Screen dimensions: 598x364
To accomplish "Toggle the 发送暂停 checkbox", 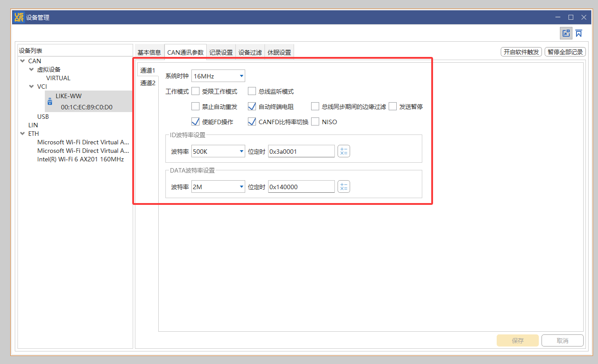I will [x=393, y=106].
